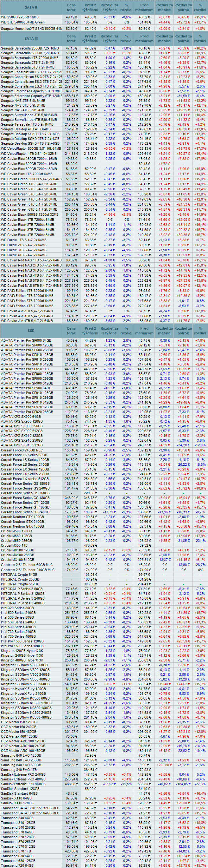Click the Samsung 840 EVO 1TB name
This screenshot has height=868, width=208.
click(x=19, y=769)
